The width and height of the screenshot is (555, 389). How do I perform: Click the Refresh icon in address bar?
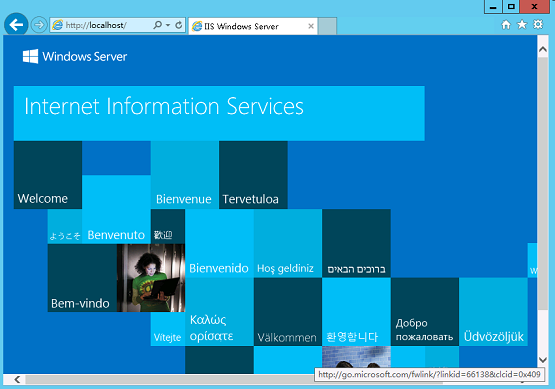coord(179,25)
